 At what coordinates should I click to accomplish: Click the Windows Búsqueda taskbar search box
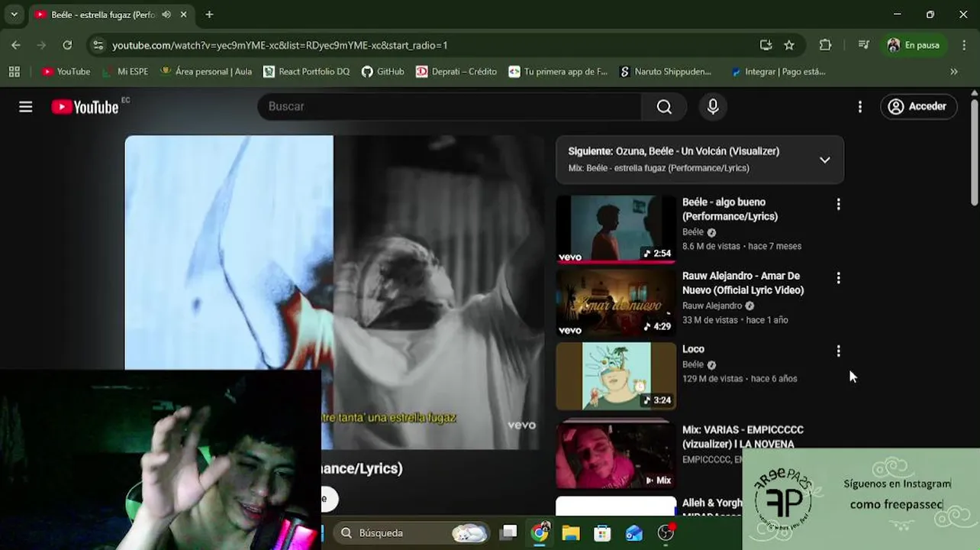tap(413, 532)
